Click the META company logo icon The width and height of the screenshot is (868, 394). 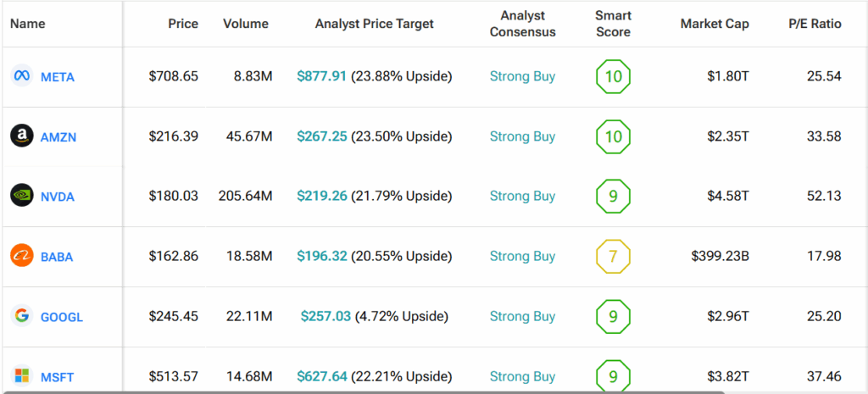click(x=22, y=76)
